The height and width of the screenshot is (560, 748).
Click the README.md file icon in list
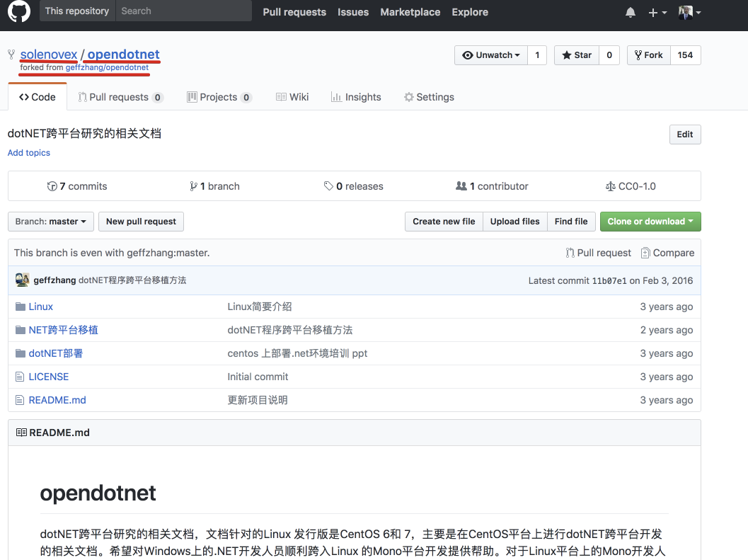(x=20, y=400)
